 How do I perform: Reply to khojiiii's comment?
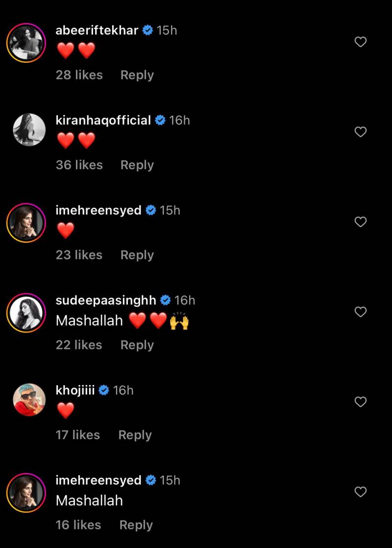pyautogui.click(x=135, y=435)
